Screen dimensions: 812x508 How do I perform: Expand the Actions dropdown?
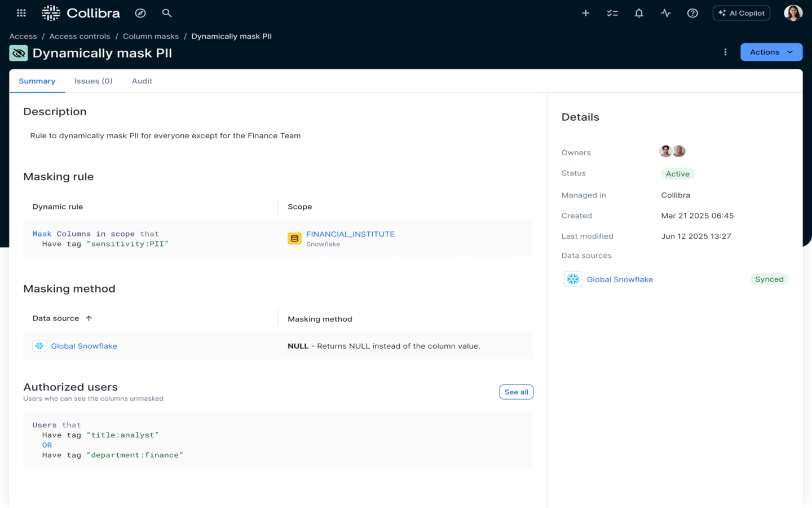(x=771, y=52)
